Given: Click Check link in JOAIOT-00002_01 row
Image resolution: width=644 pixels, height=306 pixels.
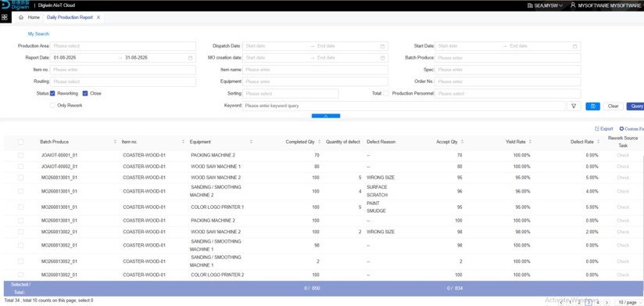Looking at the screenshot, I should pyautogui.click(x=623, y=167).
